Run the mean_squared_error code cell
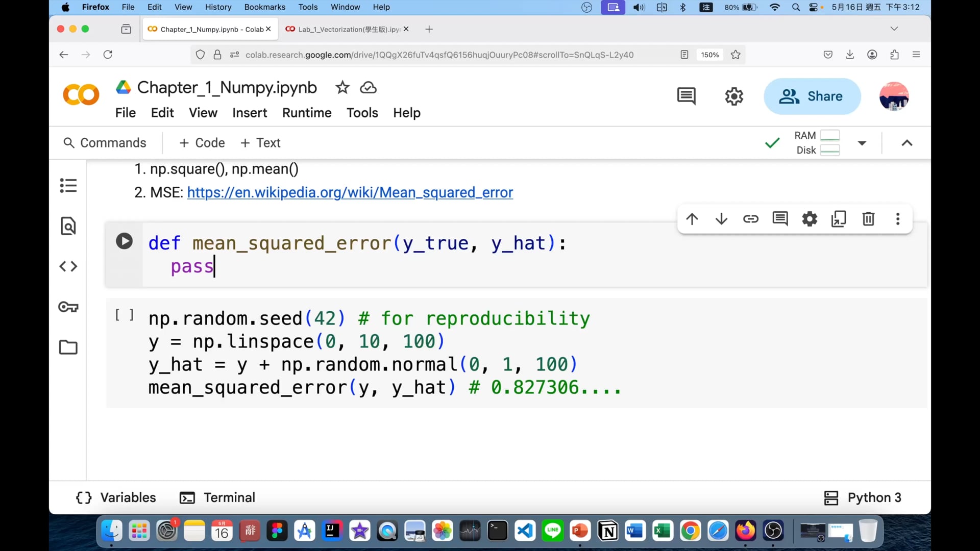This screenshot has width=980, height=551. 124,241
